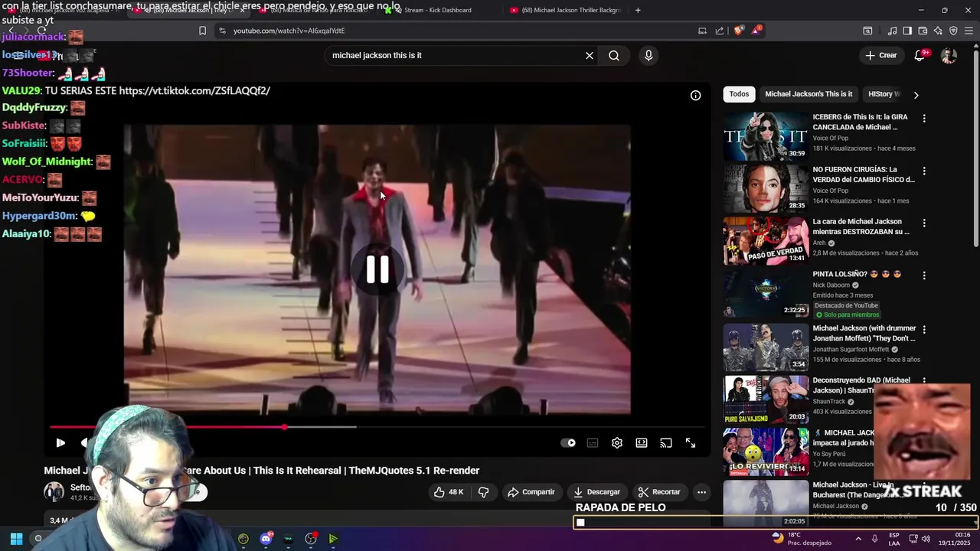980x551 pixels.
Task: Click the Crear button
Action: [x=880, y=55]
